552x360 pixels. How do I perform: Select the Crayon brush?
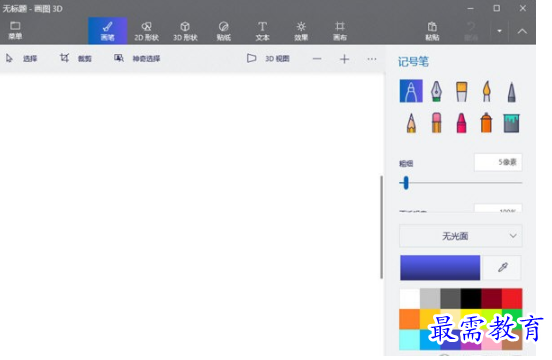tap(462, 123)
